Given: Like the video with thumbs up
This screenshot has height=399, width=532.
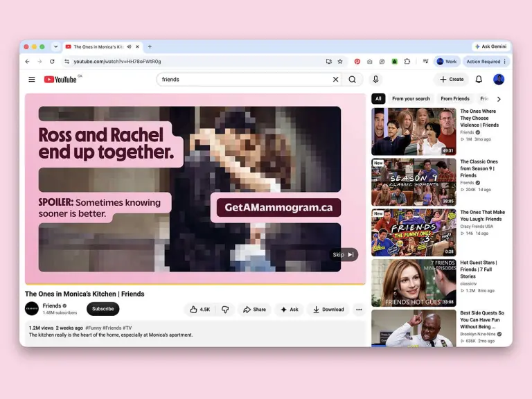Looking at the screenshot, I should tap(199, 310).
